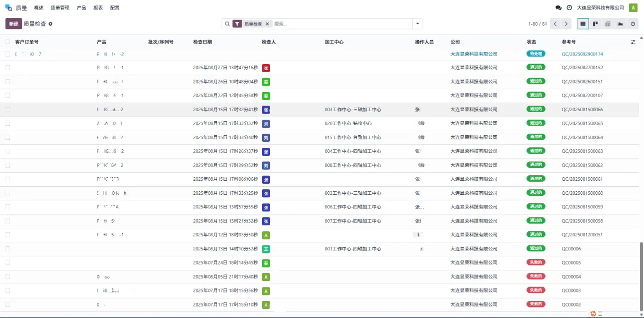Toggle the select-all checkbox in header
The height and width of the screenshot is (318, 644).
point(7,42)
